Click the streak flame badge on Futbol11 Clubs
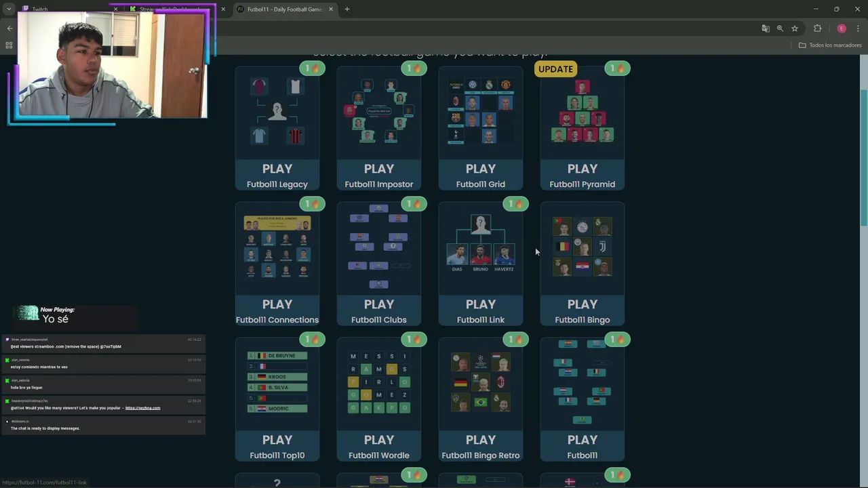 (414, 204)
